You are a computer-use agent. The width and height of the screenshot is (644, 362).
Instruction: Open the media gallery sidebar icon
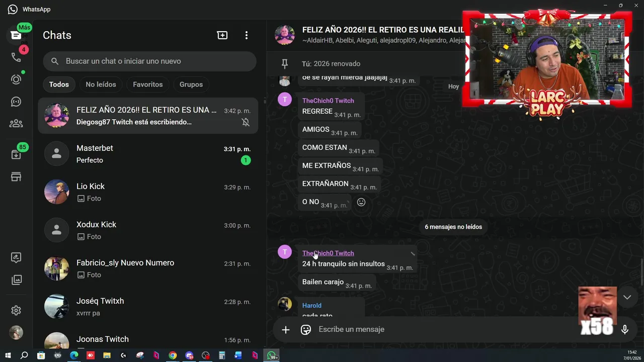tap(16, 280)
